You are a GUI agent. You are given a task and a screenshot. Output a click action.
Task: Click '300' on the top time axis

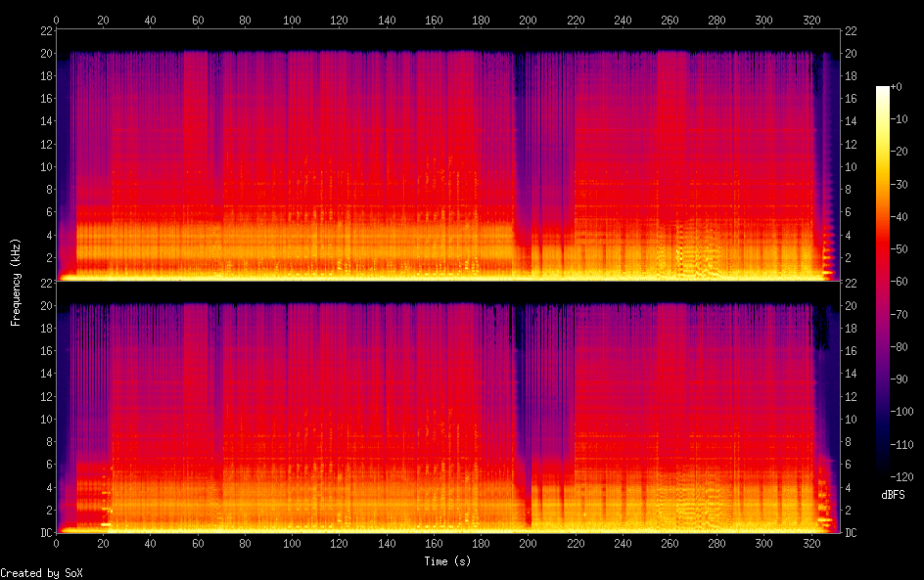pyautogui.click(x=763, y=20)
